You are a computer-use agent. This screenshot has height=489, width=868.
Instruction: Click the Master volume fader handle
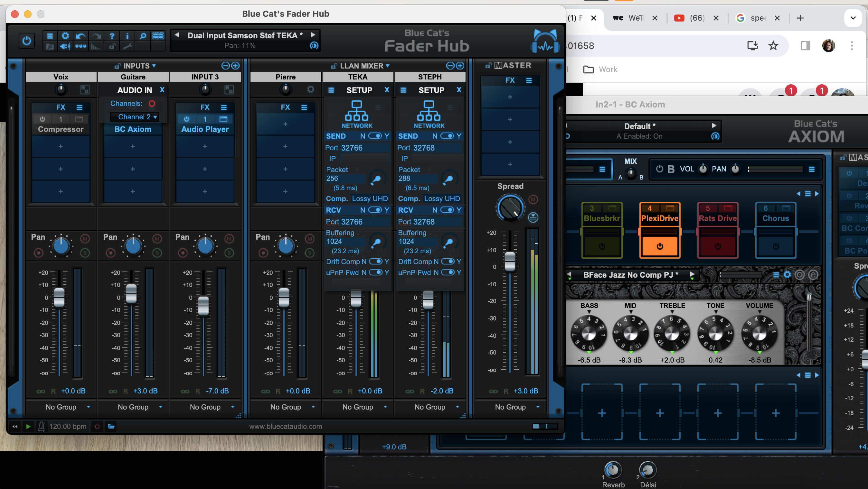(509, 261)
